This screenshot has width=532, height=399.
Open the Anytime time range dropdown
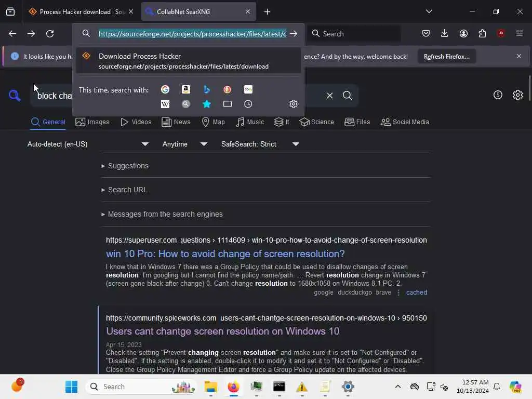[x=185, y=144]
